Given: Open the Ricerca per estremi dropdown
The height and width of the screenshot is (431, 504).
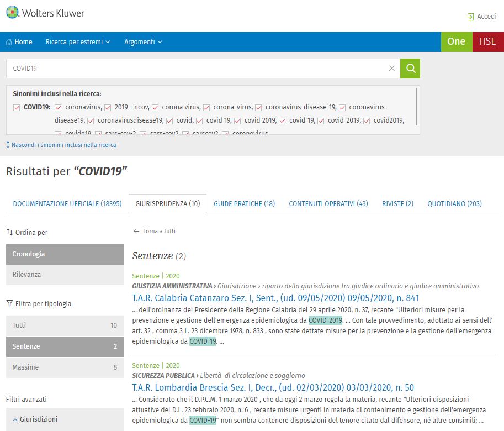Looking at the screenshot, I should (x=78, y=42).
